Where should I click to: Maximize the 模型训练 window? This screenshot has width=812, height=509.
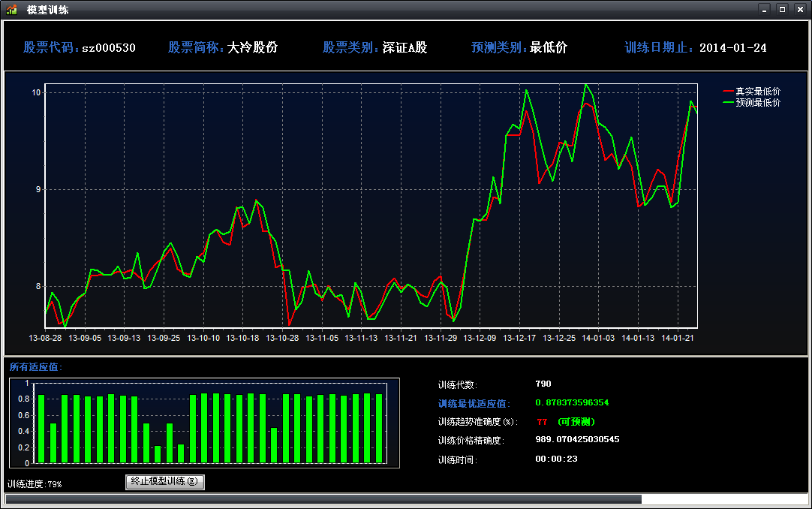[783, 9]
